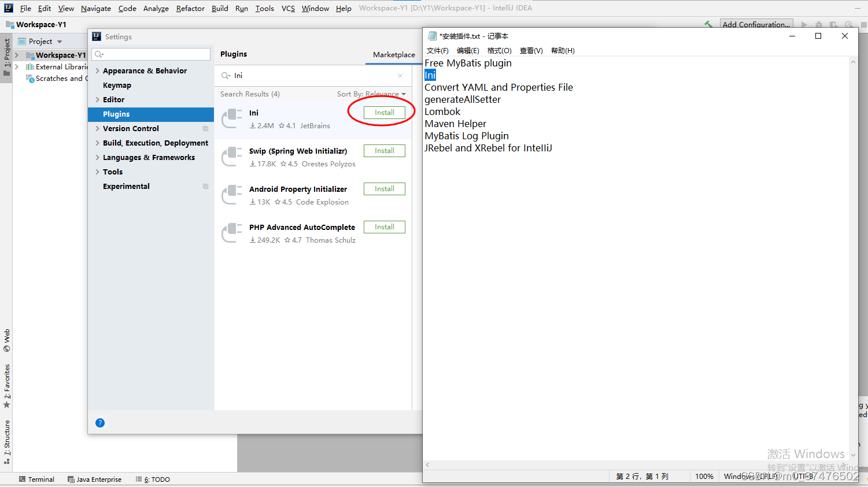Open Refactor menu
Viewport: 868px width, 487px height.
(x=190, y=9)
